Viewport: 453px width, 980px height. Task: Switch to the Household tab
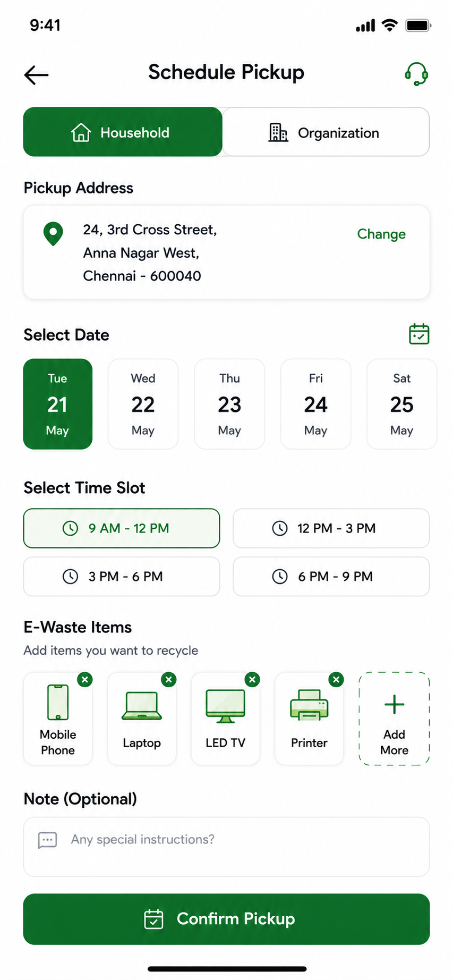[x=123, y=132]
